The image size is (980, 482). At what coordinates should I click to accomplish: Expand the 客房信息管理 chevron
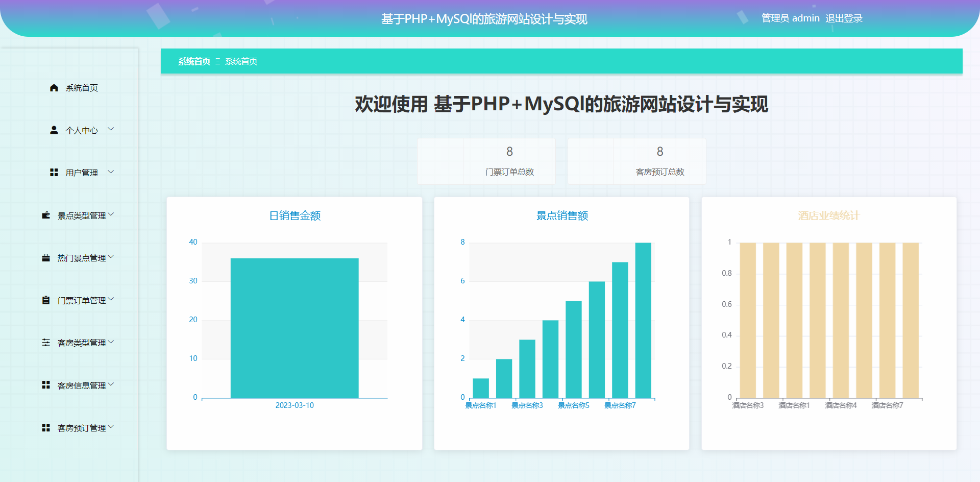(111, 384)
